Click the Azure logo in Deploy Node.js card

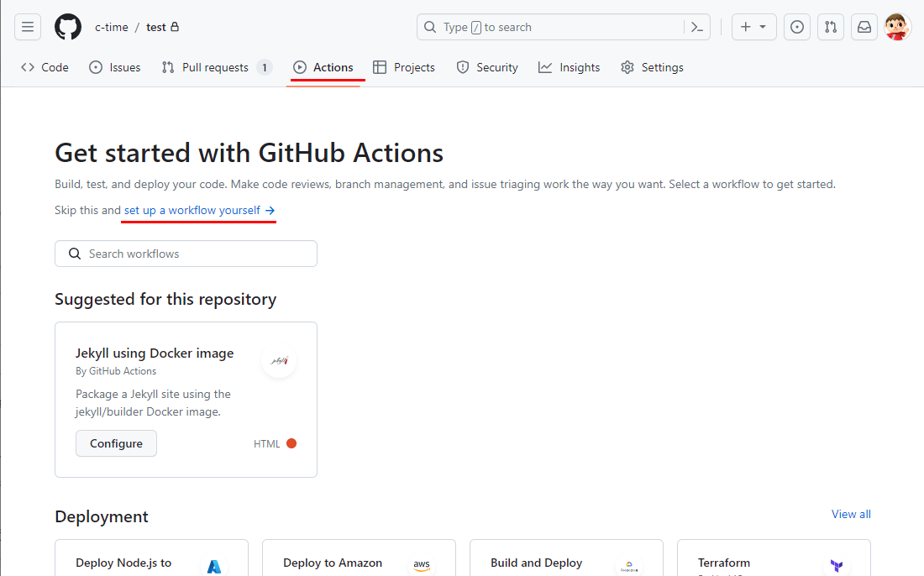click(x=214, y=566)
